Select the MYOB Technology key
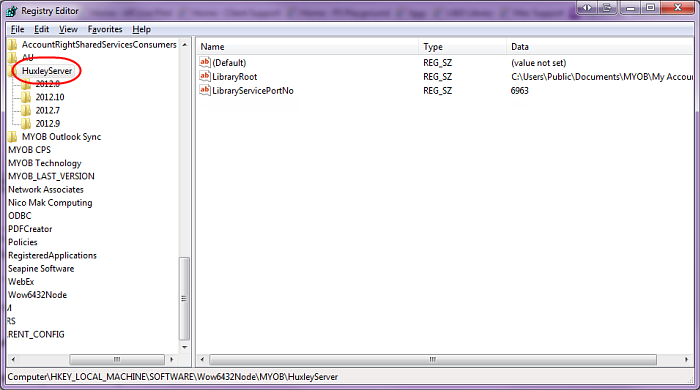The image size is (700, 390). click(45, 163)
